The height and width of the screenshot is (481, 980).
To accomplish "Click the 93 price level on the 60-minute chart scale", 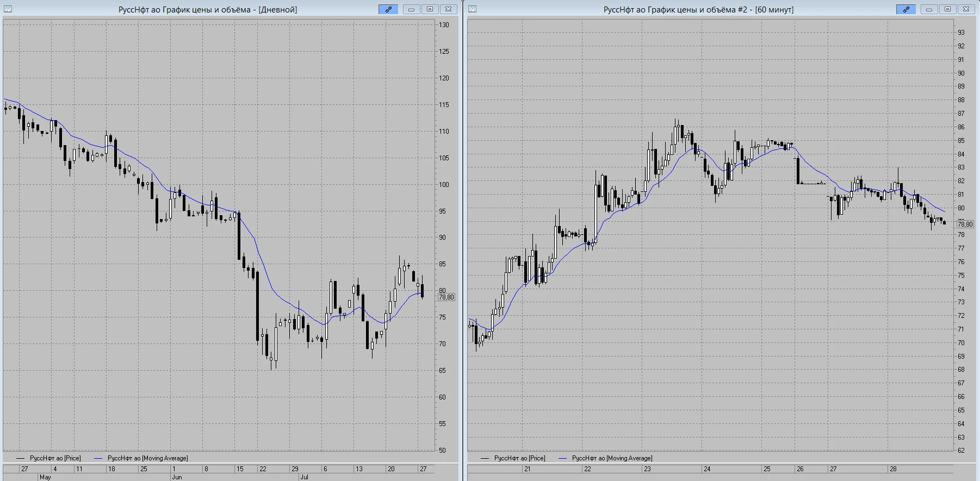I will click(962, 33).
